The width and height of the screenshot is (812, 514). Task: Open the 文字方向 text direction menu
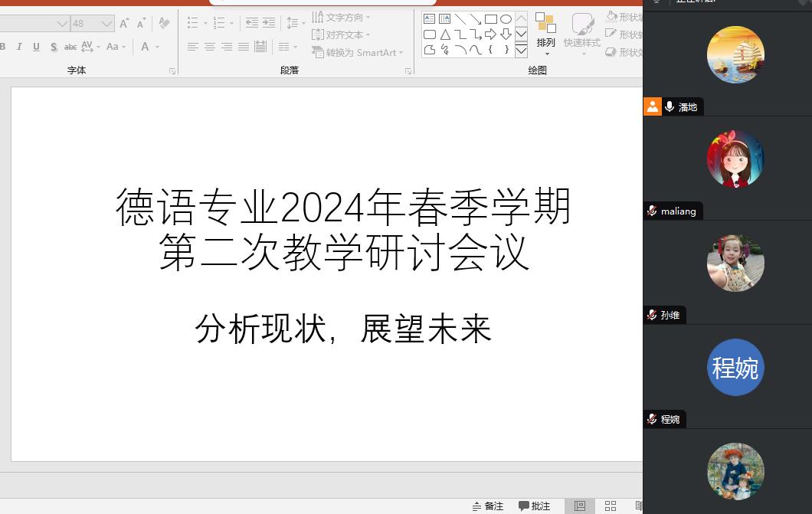click(x=341, y=18)
